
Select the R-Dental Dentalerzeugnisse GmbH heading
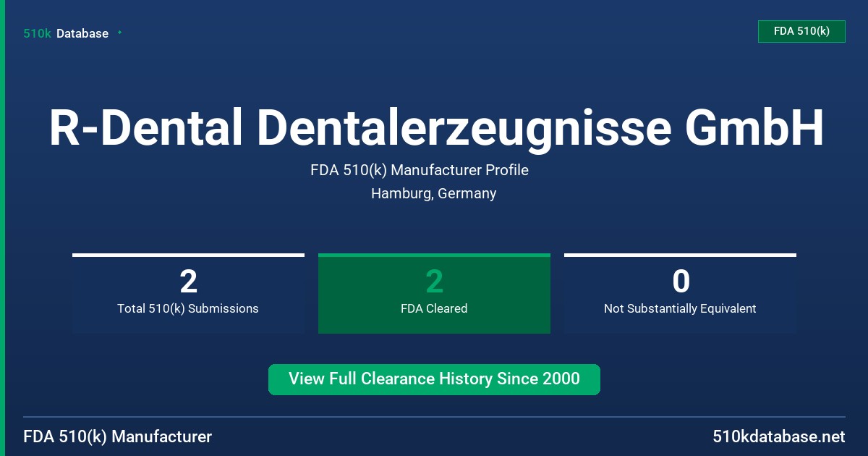pyautogui.click(x=436, y=128)
